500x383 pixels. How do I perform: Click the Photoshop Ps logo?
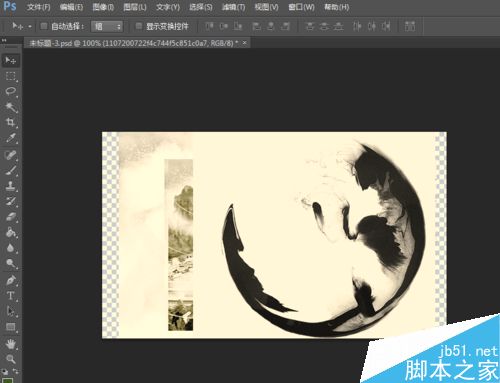click(x=10, y=6)
